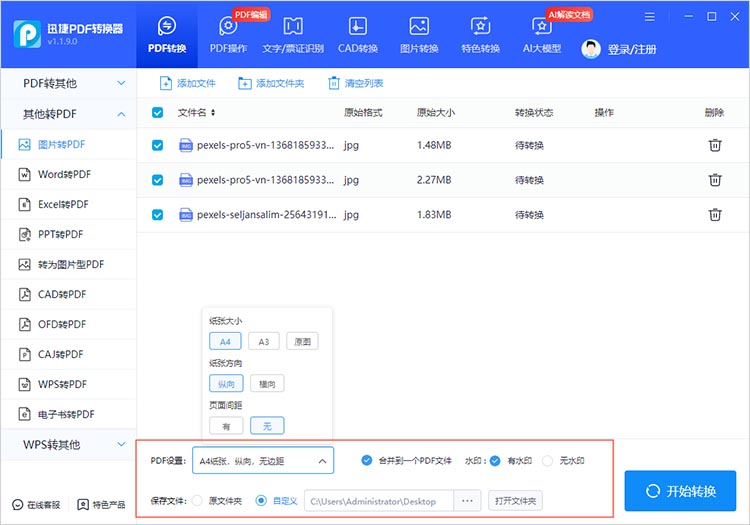
Task: Click the pexels-seljansalim file type icon
Action: (186, 215)
